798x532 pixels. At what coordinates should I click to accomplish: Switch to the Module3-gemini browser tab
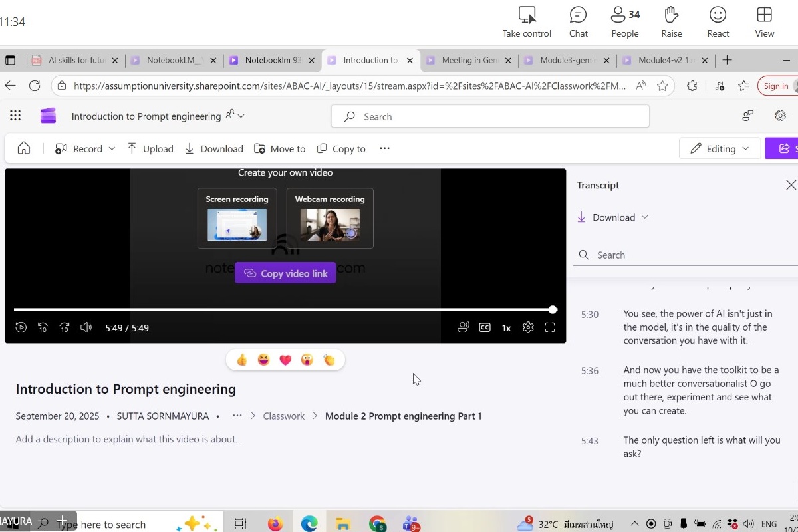coord(567,60)
